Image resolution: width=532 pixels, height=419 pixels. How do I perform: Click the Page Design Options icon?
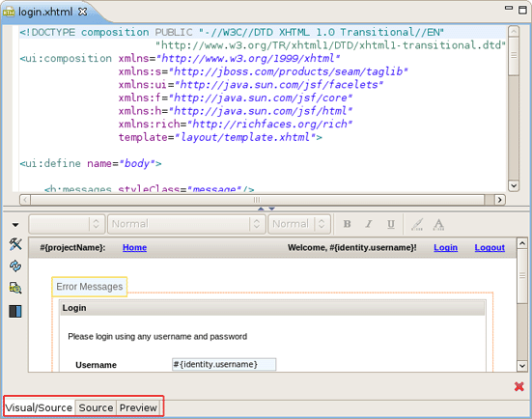coord(15,288)
